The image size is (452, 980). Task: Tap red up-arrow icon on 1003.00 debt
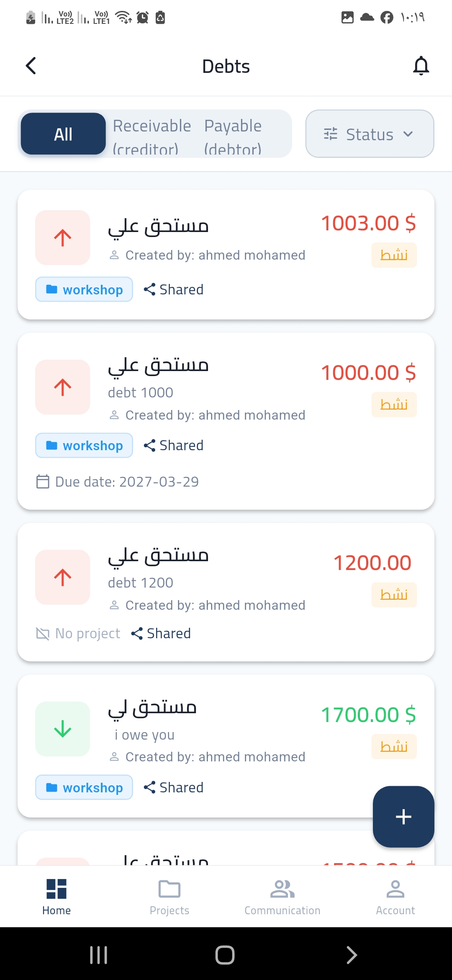pos(63,237)
